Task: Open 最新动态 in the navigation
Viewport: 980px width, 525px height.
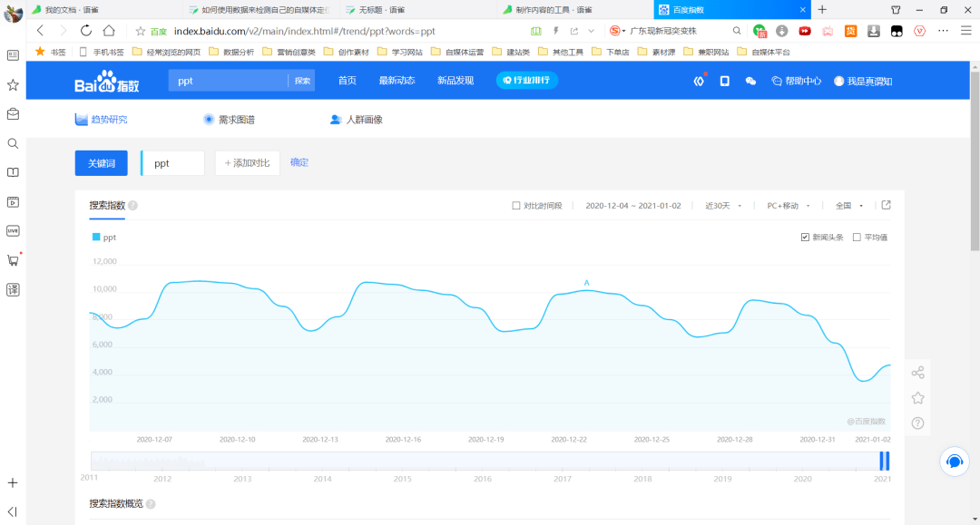Action: [397, 81]
